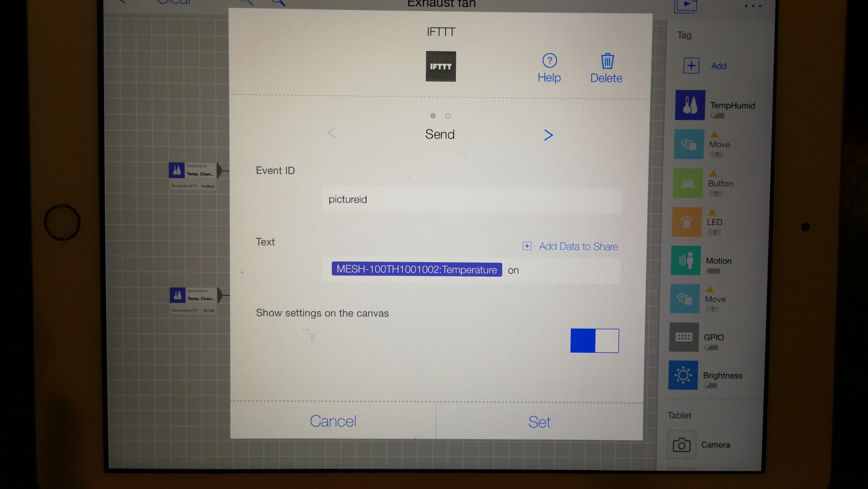Viewport: 868px width, 489px height.
Task: Select the first Move tag icon
Action: point(689,144)
